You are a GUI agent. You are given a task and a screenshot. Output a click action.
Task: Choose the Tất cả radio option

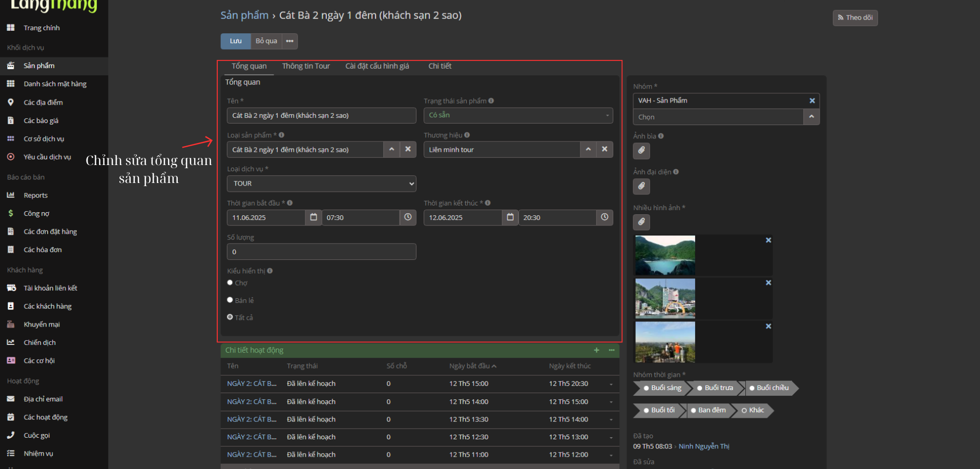point(230,317)
